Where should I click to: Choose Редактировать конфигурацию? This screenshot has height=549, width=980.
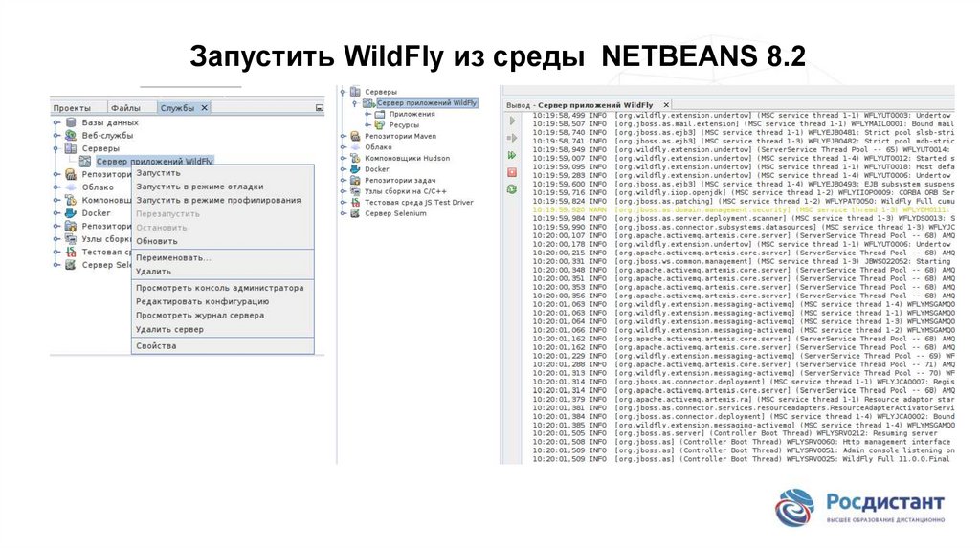[222, 301]
